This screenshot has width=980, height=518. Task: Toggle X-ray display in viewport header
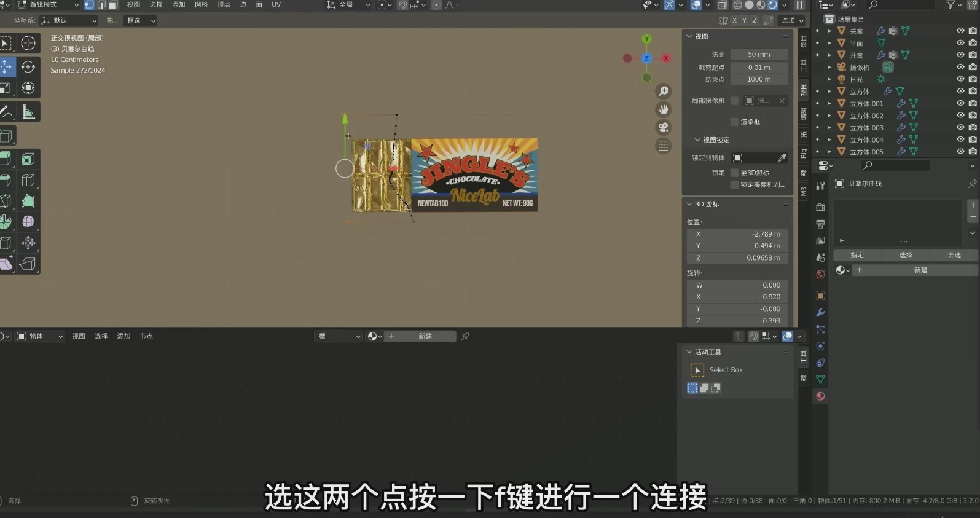723,5
